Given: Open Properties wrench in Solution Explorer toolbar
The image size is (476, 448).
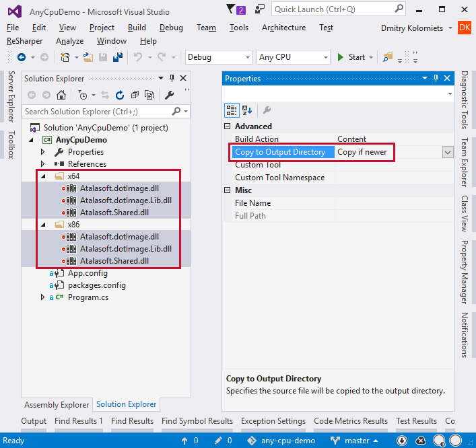Looking at the screenshot, I should [169, 96].
